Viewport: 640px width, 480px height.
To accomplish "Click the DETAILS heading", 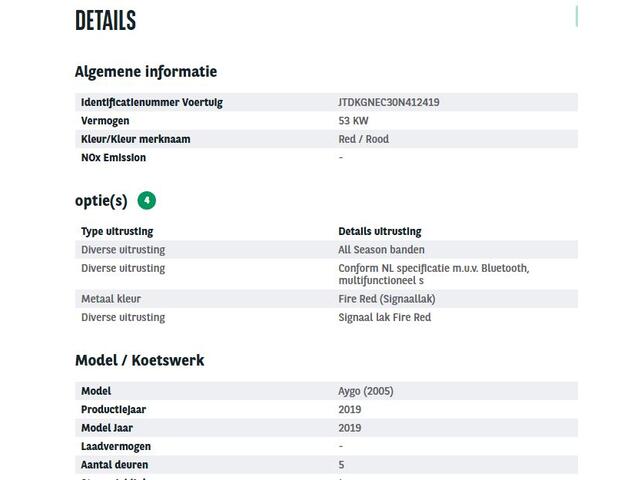I will coord(105,20).
